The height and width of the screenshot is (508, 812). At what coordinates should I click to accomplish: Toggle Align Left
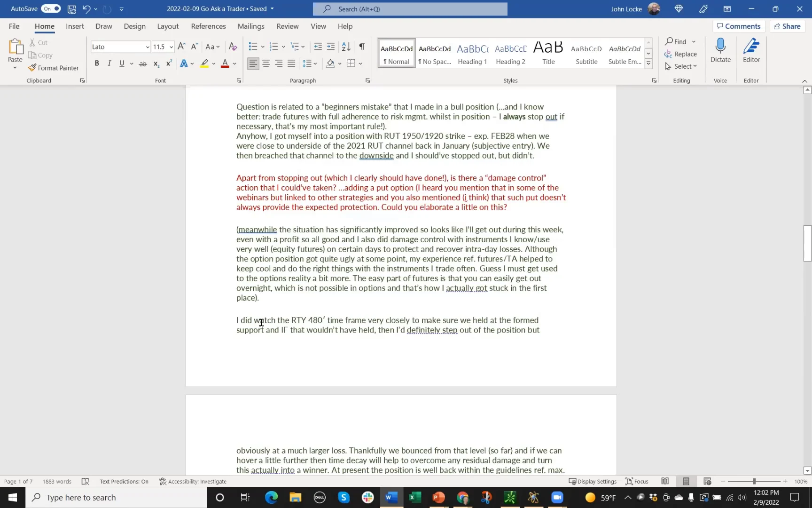pos(253,63)
